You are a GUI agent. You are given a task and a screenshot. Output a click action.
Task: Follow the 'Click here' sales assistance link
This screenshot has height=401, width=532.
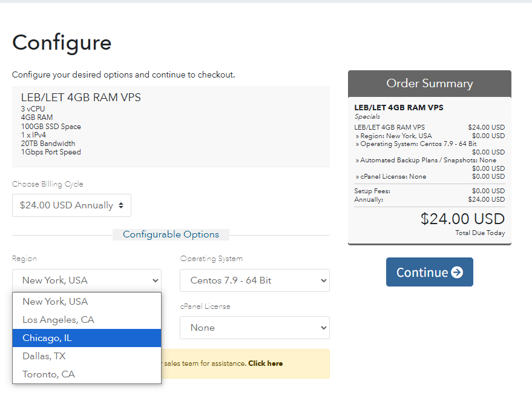coord(265,363)
